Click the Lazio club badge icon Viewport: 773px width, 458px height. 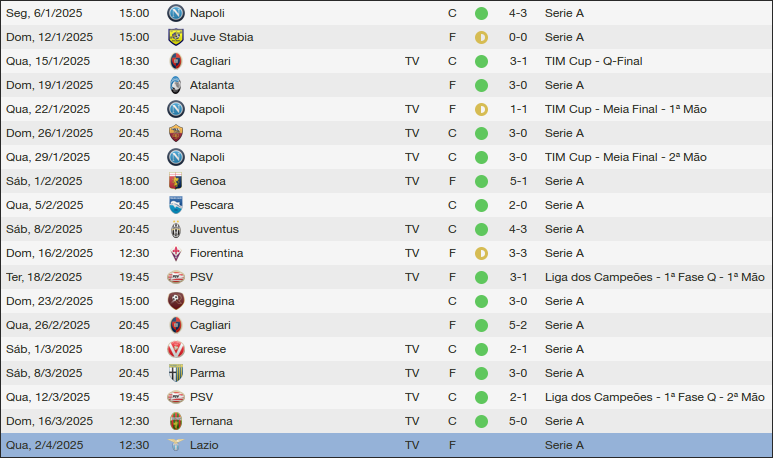[x=176, y=445]
